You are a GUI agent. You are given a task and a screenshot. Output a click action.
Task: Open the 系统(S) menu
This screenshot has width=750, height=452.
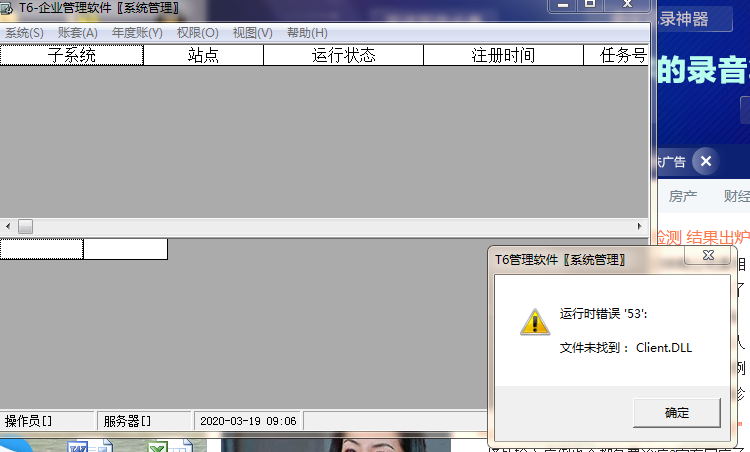tap(24, 33)
